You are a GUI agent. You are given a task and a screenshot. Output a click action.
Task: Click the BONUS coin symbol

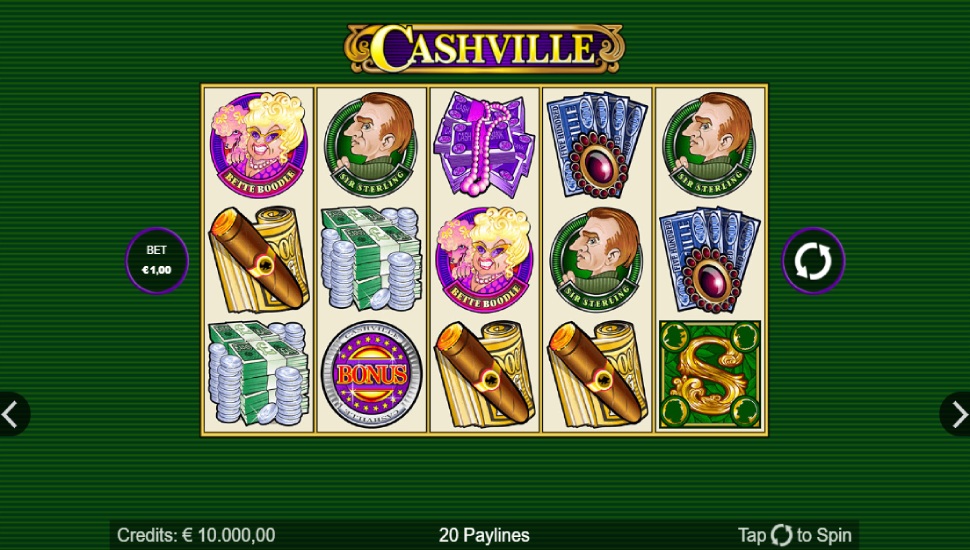coord(371,374)
